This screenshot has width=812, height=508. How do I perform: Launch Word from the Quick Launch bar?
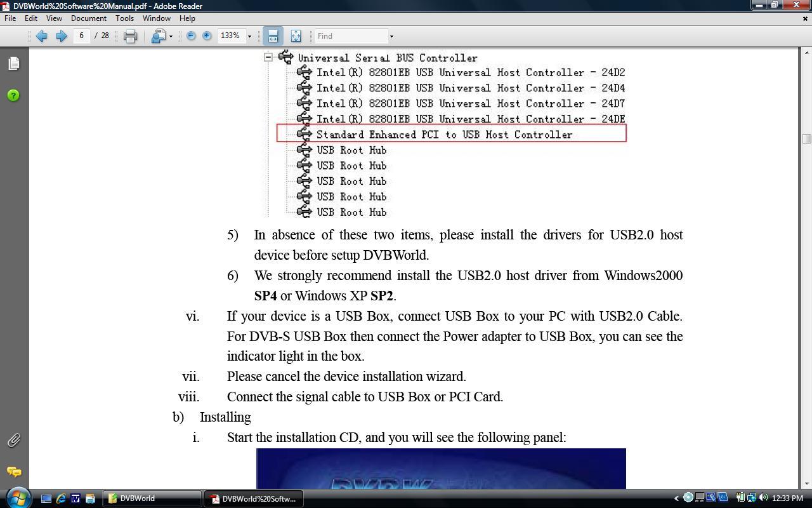75,498
